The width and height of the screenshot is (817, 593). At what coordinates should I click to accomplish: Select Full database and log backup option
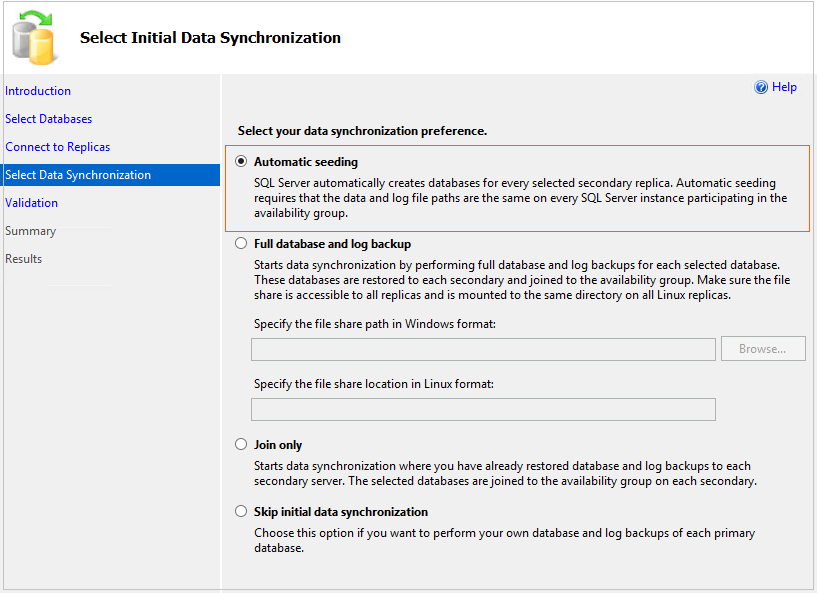pos(241,243)
